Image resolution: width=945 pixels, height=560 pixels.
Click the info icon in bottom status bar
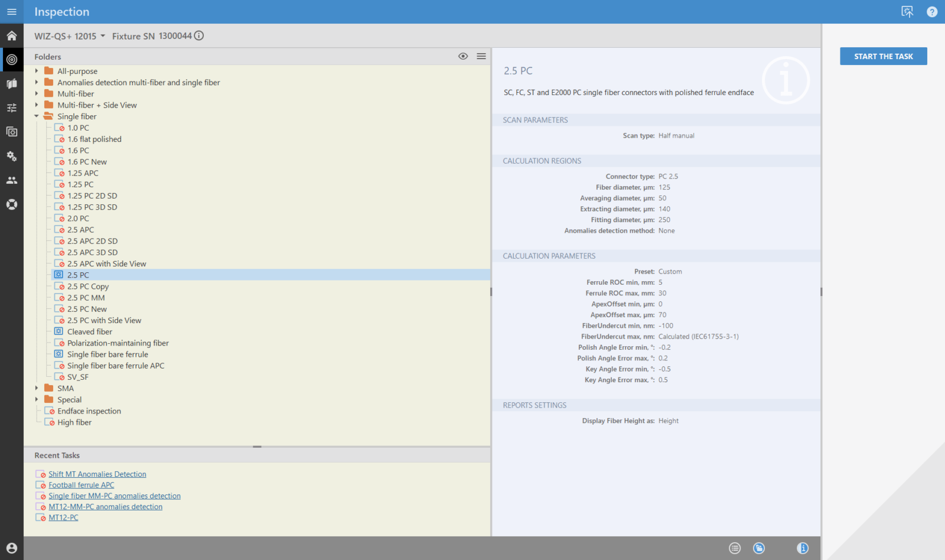click(x=802, y=548)
